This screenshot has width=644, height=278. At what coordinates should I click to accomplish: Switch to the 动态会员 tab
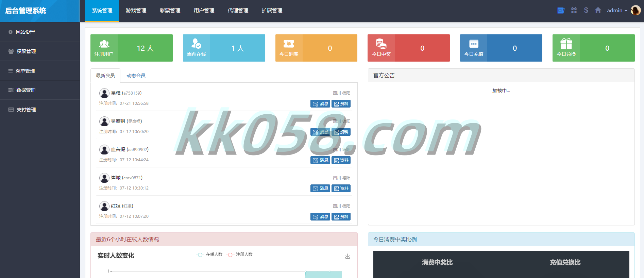pyautogui.click(x=136, y=76)
